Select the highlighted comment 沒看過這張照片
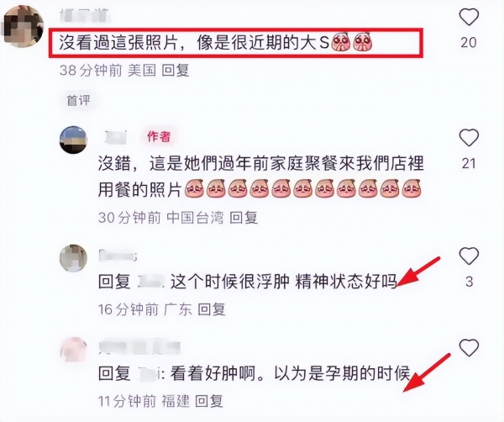Screen dimensions: 504x422 point(235,43)
